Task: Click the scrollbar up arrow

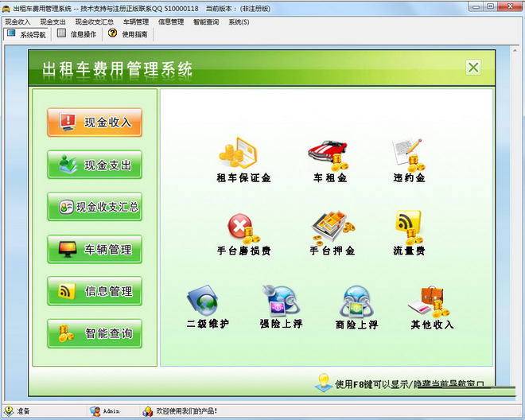Action: coord(515,51)
